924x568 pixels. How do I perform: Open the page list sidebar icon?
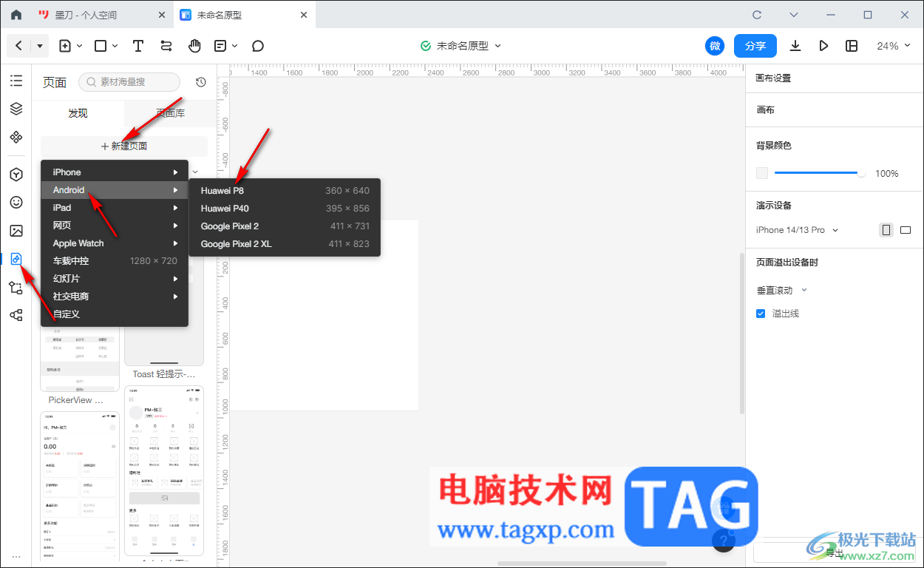(x=16, y=81)
